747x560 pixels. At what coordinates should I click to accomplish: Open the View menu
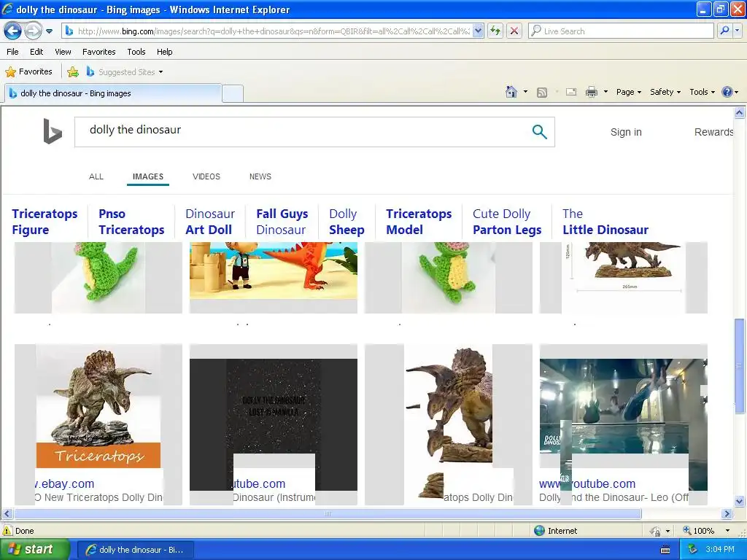[63, 52]
